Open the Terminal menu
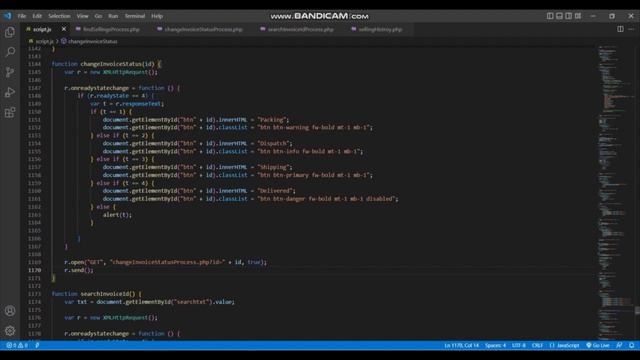This screenshot has height=360, width=640. point(135,16)
